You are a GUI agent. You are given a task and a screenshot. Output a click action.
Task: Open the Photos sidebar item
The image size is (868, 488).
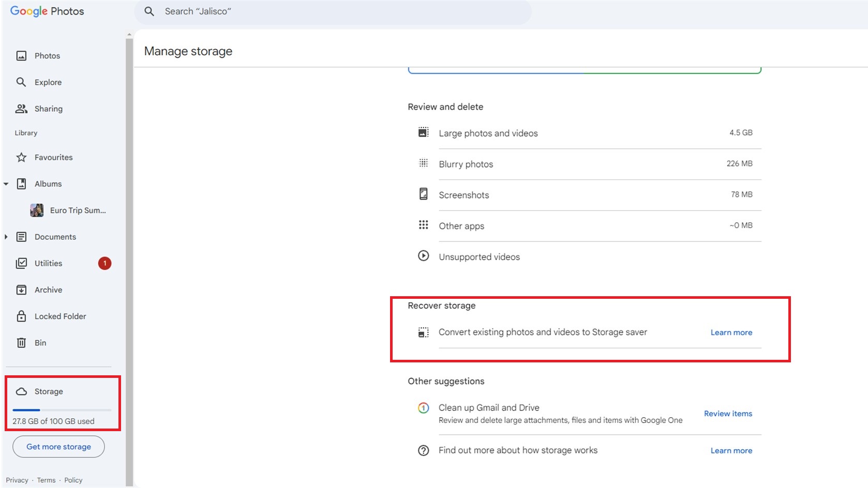click(x=47, y=56)
